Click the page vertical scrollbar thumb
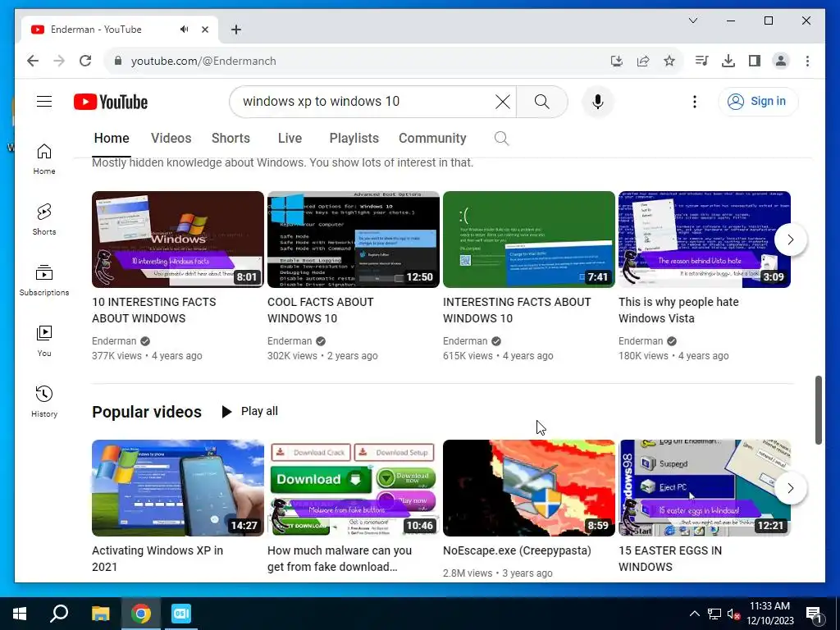The width and height of the screenshot is (840, 630). coord(818,410)
